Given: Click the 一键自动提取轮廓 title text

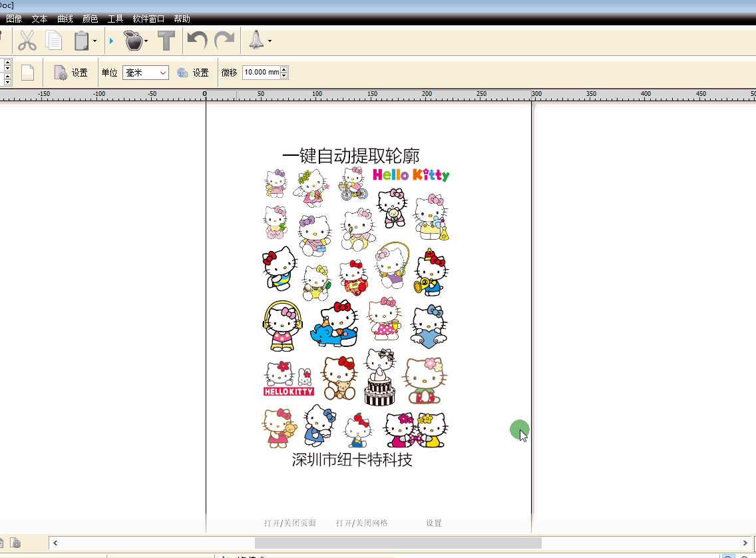Looking at the screenshot, I should coord(351,156).
